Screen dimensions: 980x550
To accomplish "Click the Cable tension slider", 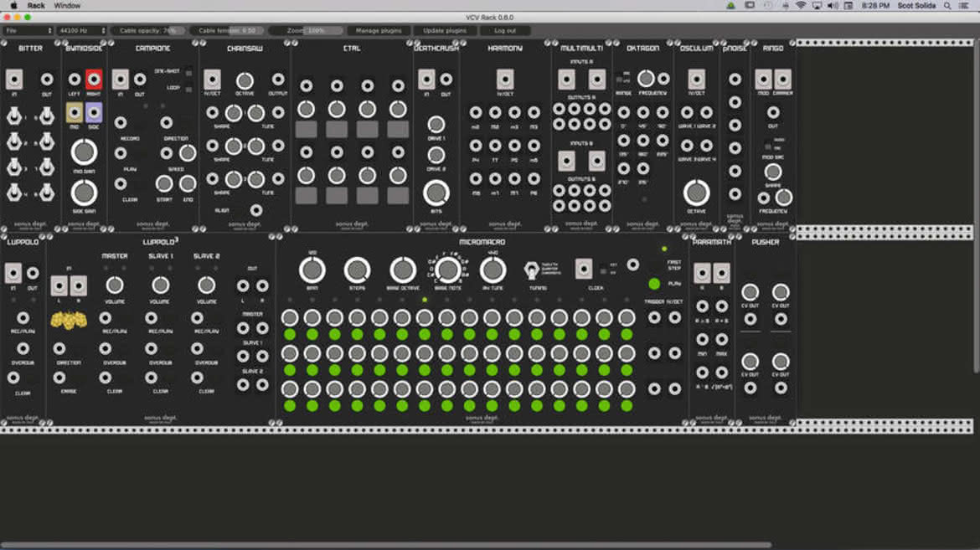I will 228,31.
